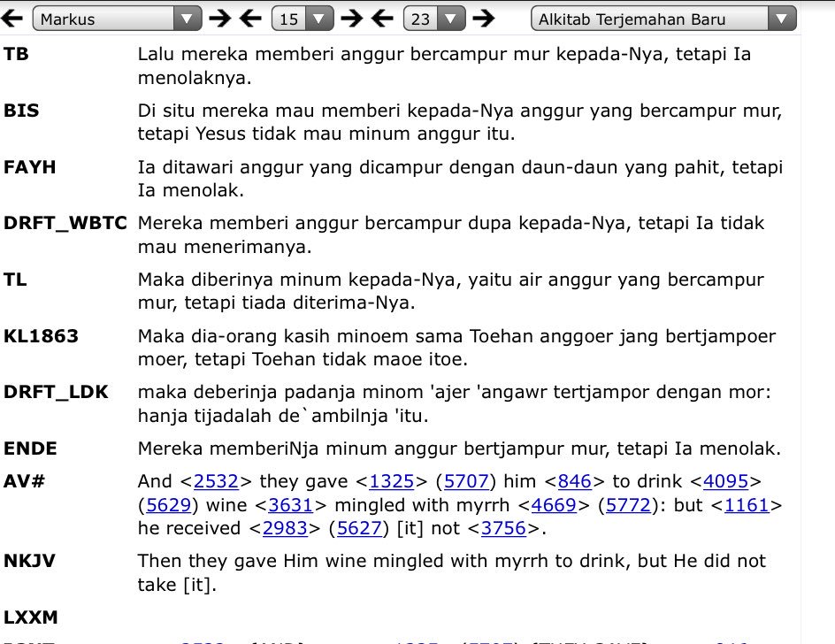Open Strong's number 3631 link

(290, 505)
